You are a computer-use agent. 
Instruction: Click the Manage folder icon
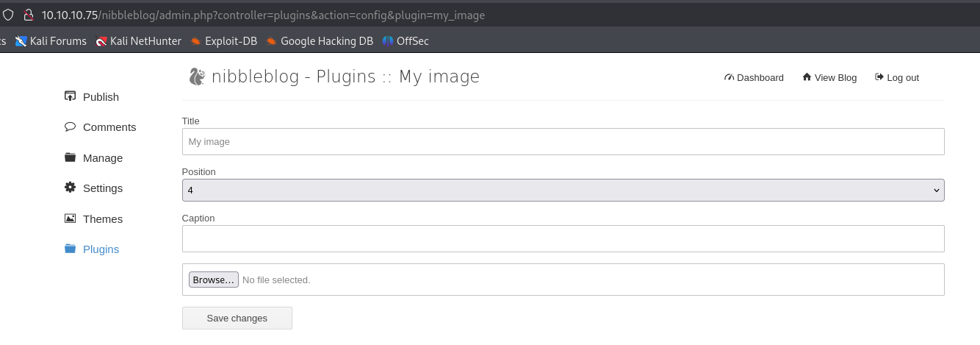pos(71,157)
